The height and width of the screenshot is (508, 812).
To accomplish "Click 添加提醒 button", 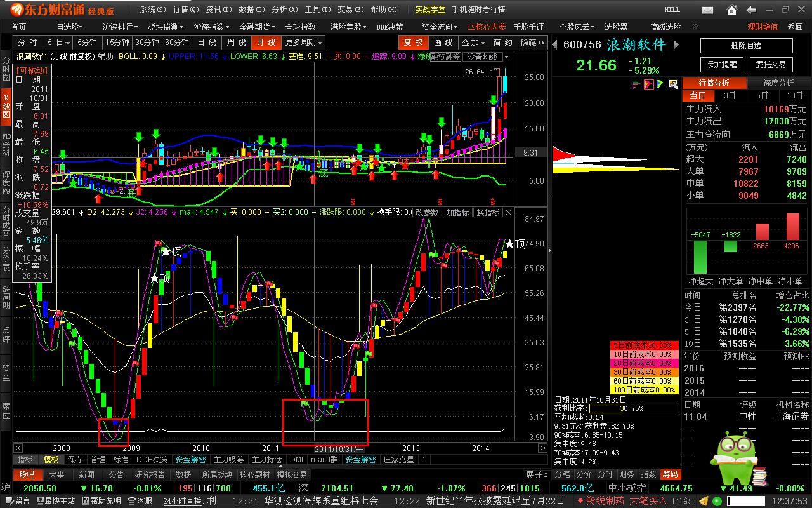I will (x=722, y=65).
